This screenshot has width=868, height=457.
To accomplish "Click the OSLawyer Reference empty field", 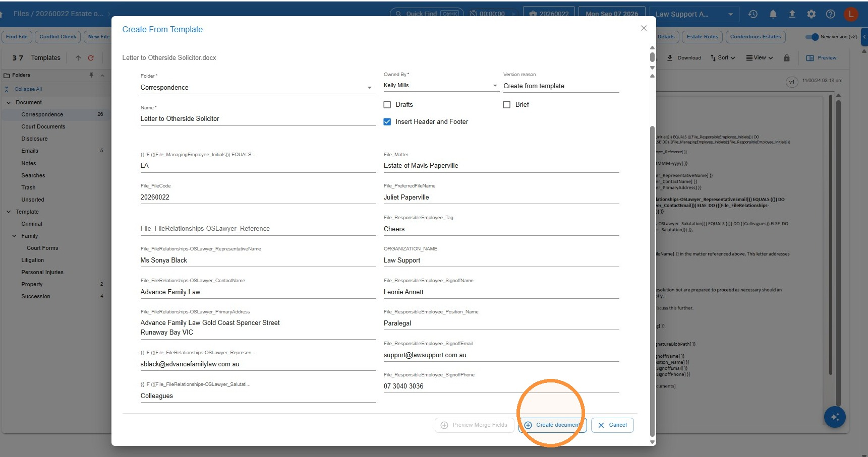I will pyautogui.click(x=258, y=229).
